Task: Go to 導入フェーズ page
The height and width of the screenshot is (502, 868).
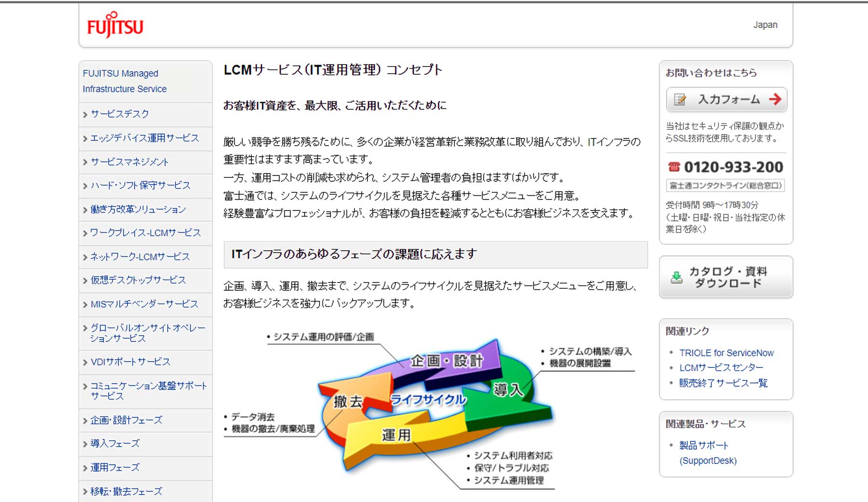Action: [x=115, y=443]
